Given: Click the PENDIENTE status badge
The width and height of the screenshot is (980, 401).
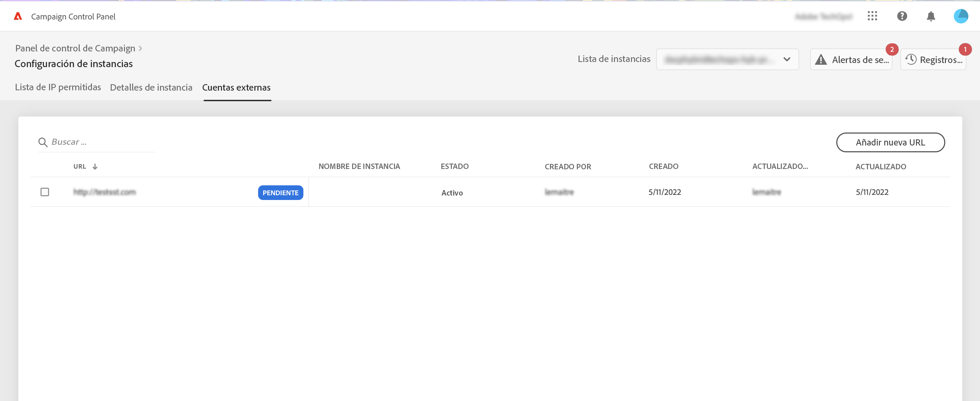Looking at the screenshot, I should 280,193.
